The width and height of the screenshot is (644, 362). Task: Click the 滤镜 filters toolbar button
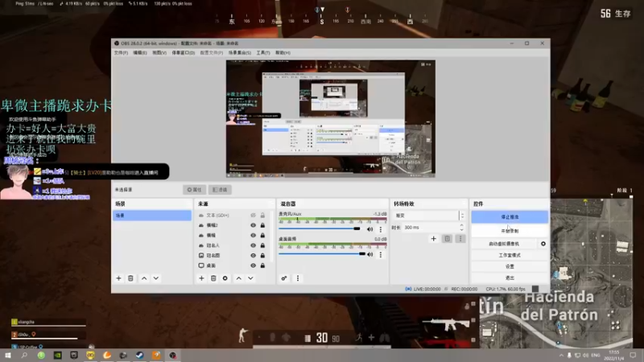[220, 190]
